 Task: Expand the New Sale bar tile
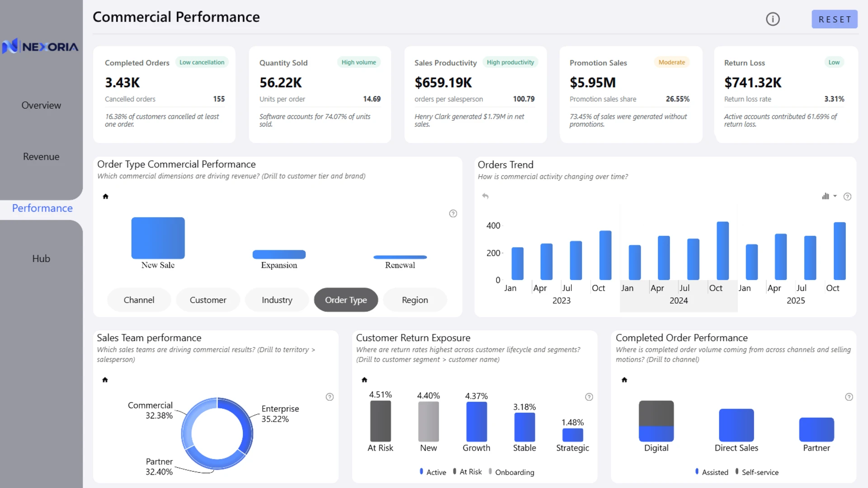(x=158, y=238)
